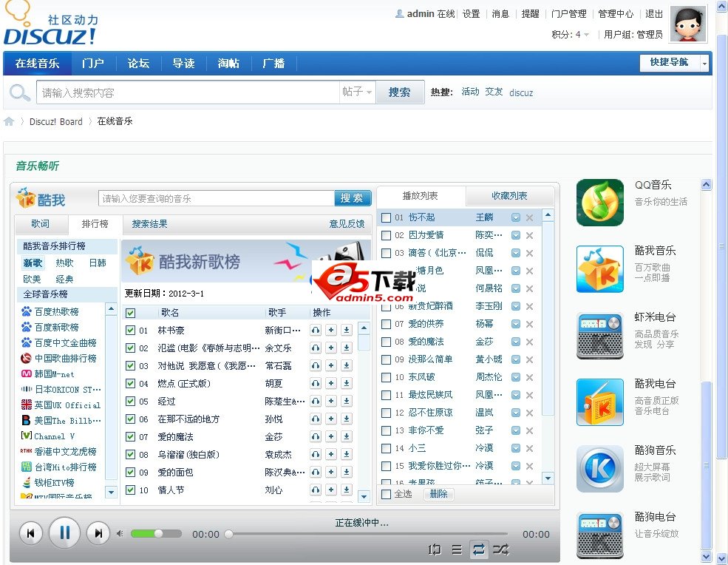Open 百度热歌榜 chart link
728x565 pixels.
pyautogui.click(x=56, y=312)
